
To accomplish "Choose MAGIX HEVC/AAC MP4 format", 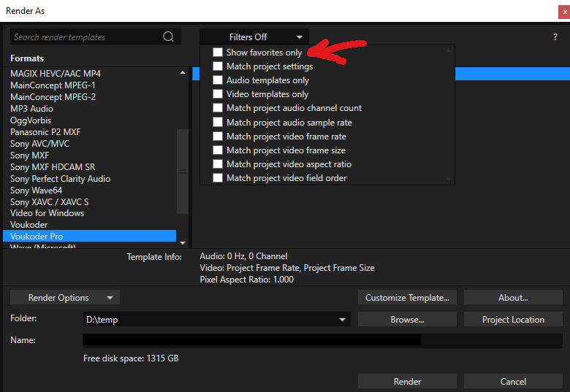I will coord(56,74).
